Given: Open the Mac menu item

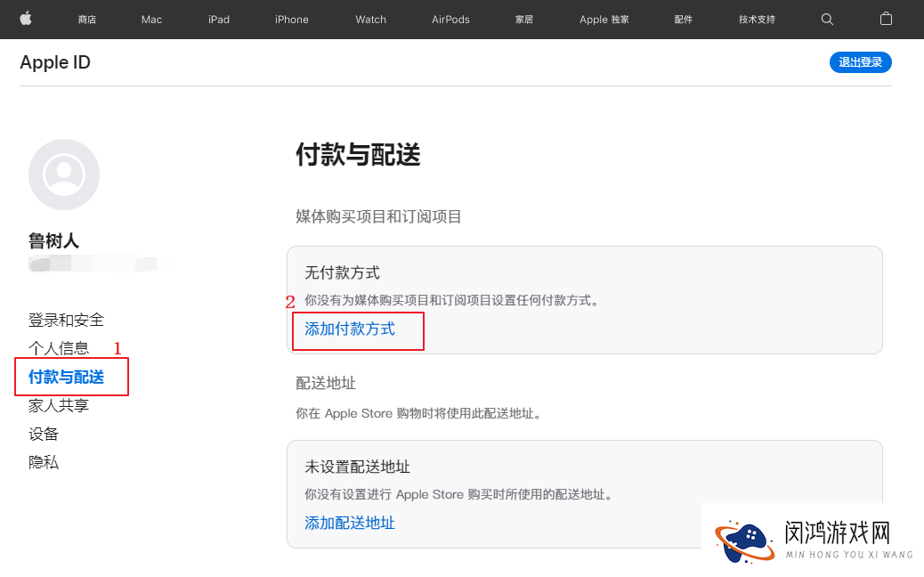Looking at the screenshot, I should (151, 20).
